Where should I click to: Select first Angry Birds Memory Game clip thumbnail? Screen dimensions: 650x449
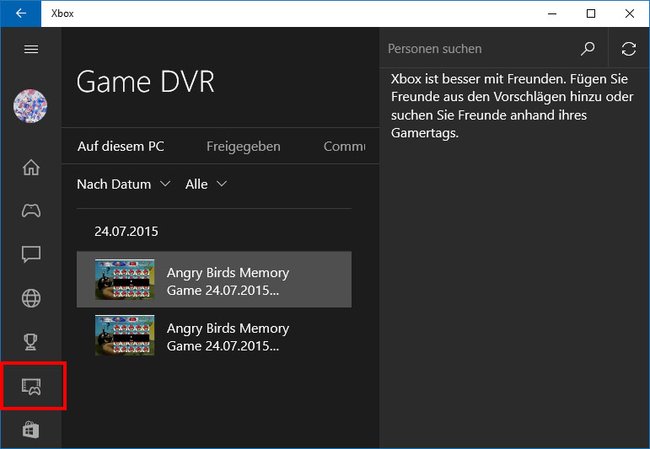tap(124, 279)
